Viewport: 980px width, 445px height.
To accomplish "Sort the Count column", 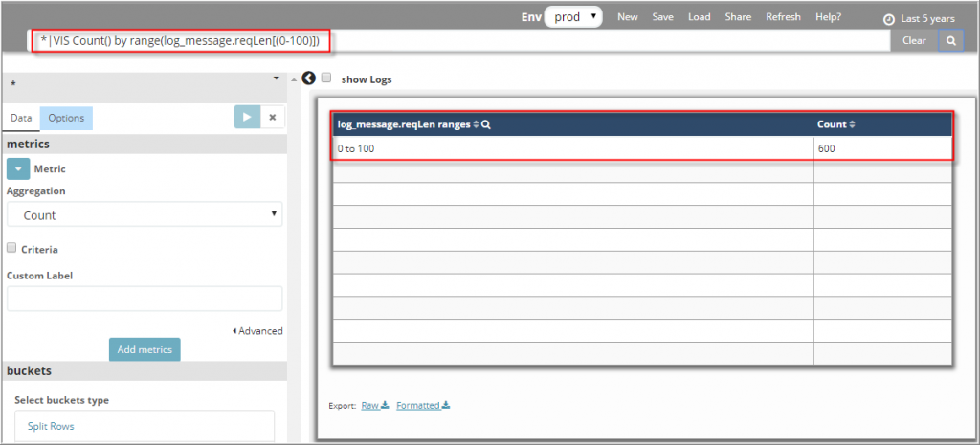I will click(x=852, y=125).
